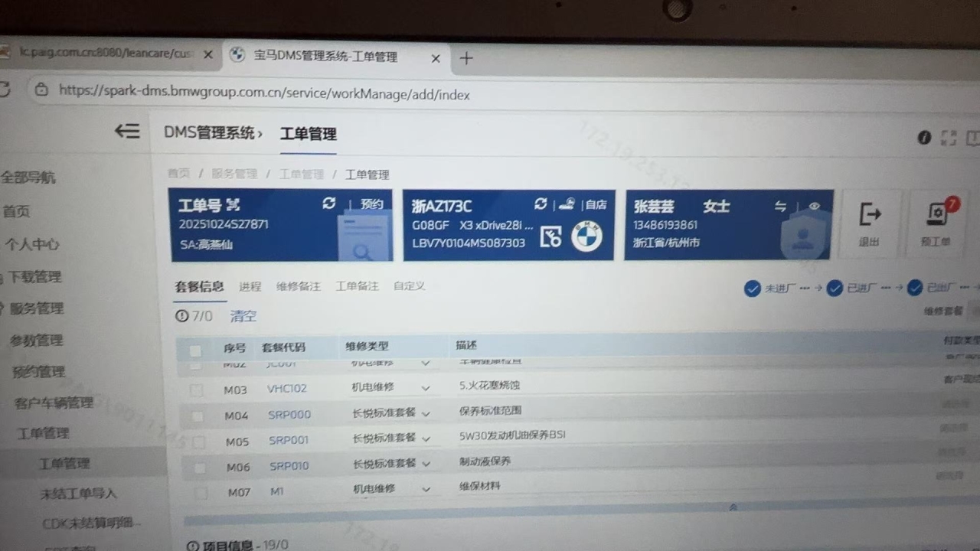The image size is (980, 551).
Task: Click the 清空 link
Action: (243, 316)
